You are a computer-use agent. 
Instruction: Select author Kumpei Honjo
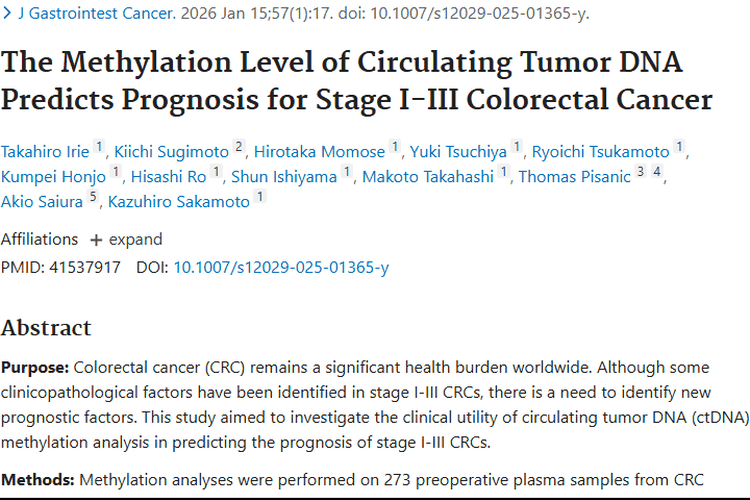click(x=54, y=177)
